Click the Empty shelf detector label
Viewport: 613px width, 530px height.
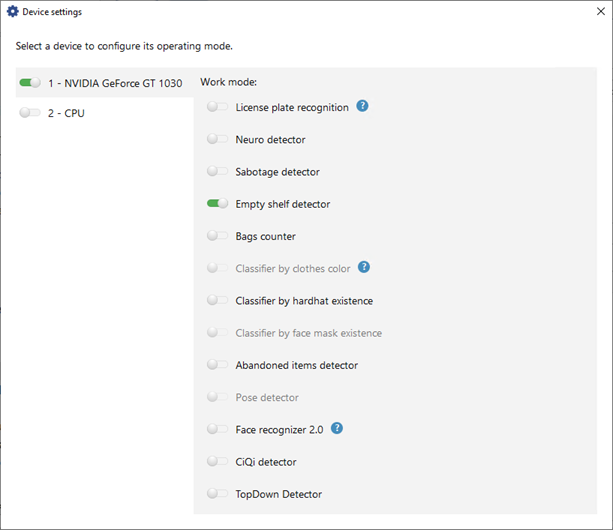(282, 204)
